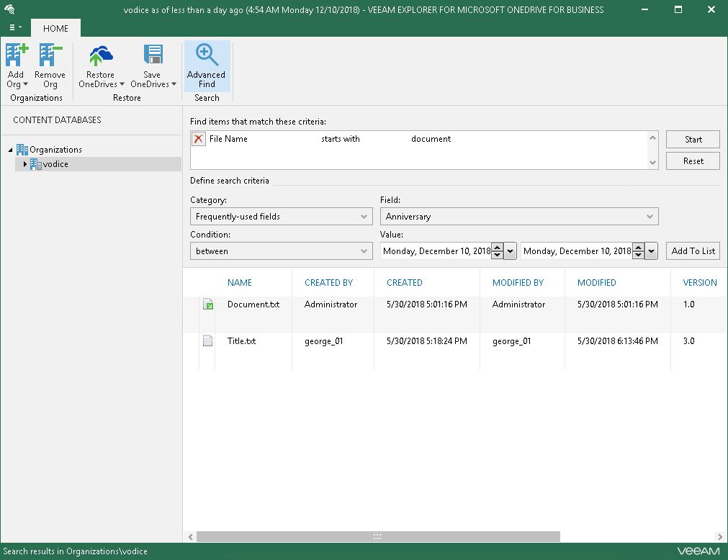Select the Document.txt file icon
The height and width of the screenshot is (560, 728).
[207, 304]
